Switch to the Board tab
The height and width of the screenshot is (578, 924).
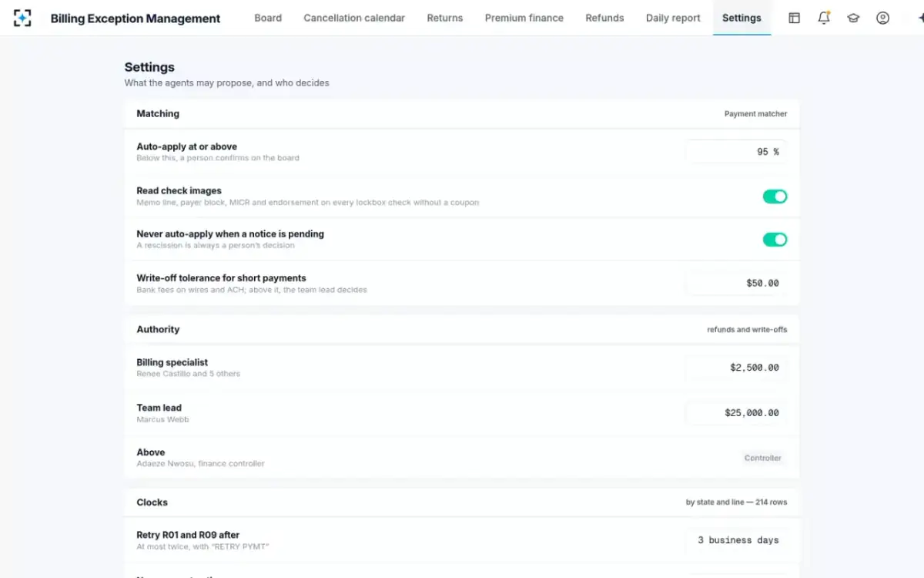[268, 18]
